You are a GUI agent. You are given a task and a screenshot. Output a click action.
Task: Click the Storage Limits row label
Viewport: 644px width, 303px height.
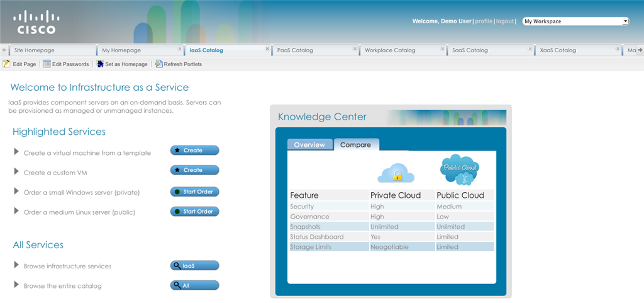pyautogui.click(x=311, y=247)
